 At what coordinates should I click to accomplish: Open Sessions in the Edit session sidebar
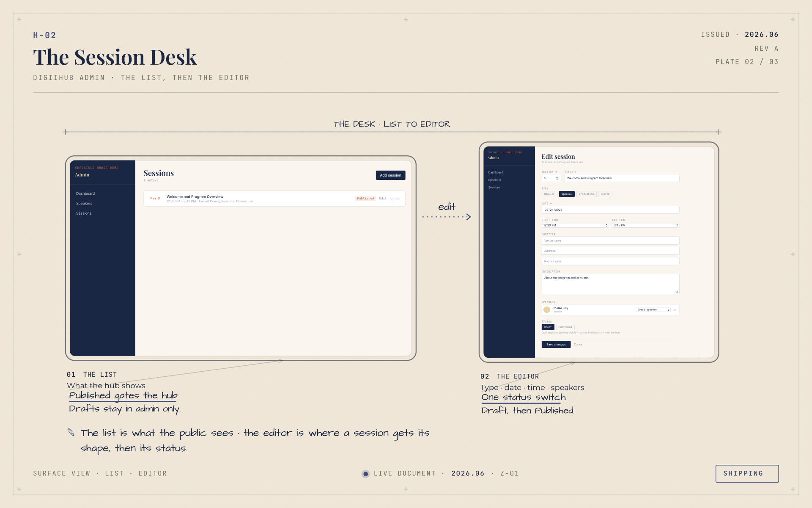(x=494, y=188)
